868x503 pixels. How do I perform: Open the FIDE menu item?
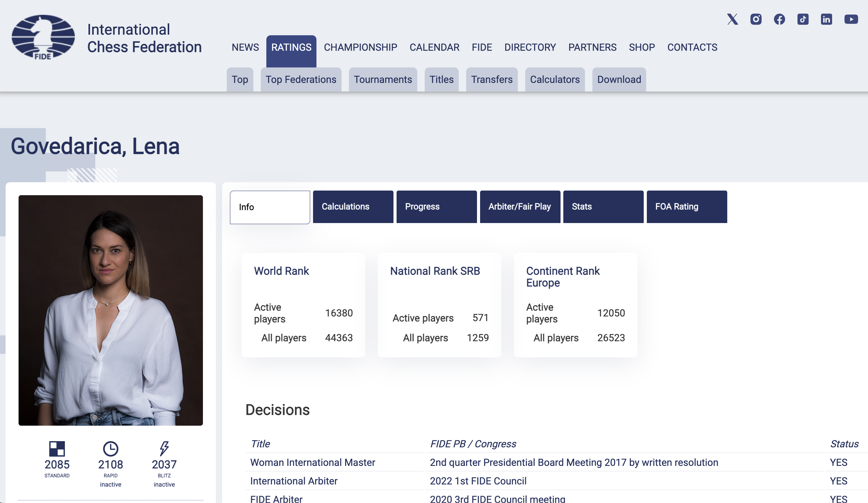click(482, 47)
